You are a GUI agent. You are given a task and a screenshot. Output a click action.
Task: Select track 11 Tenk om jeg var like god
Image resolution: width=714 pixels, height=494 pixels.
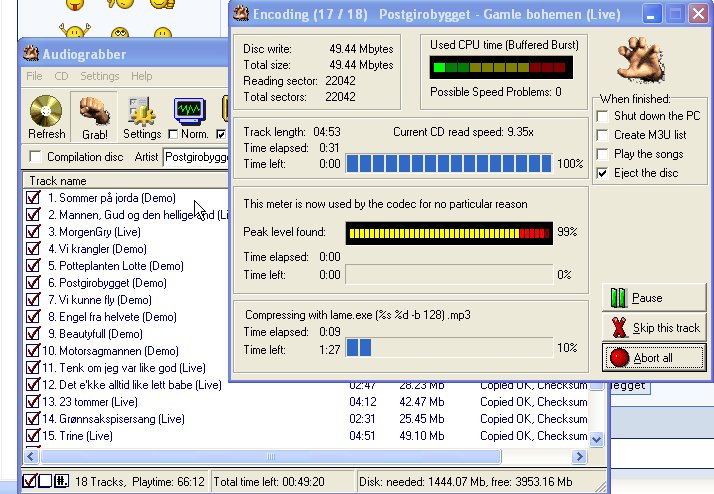pyautogui.click(x=123, y=368)
